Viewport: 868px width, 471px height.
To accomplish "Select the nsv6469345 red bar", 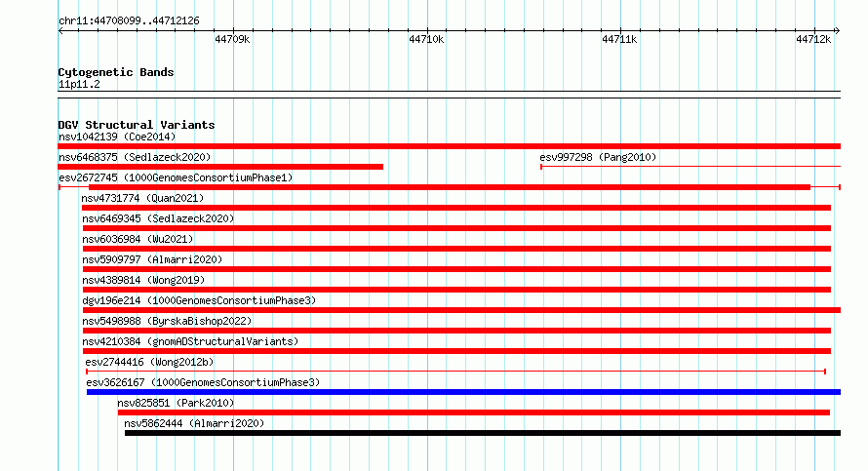I will tap(456, 228).
